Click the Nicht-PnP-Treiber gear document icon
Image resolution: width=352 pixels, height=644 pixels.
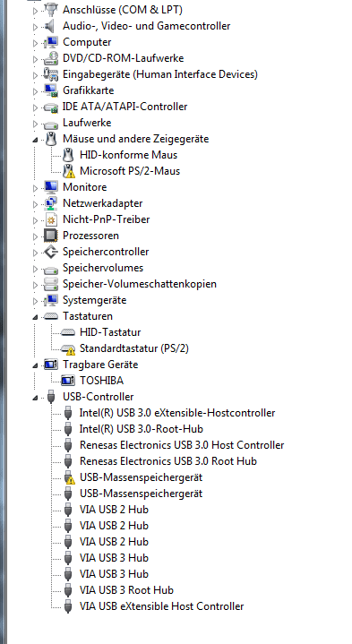51,219
